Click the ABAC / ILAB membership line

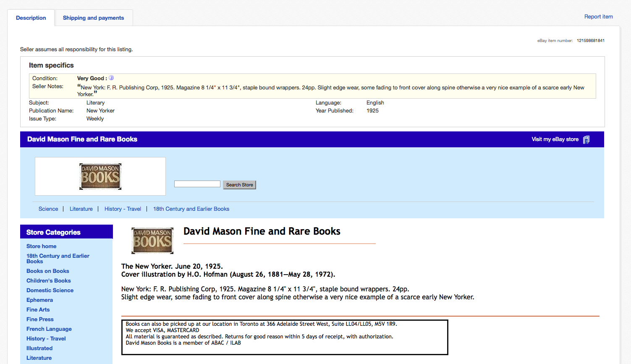pyautogui.click(x=183, y=343)
